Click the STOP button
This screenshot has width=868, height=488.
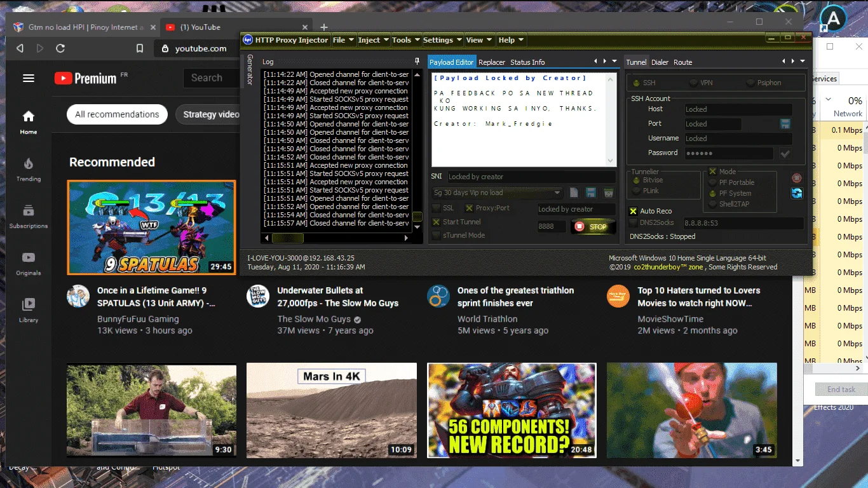pyautogui.click(x=593, y=226)
